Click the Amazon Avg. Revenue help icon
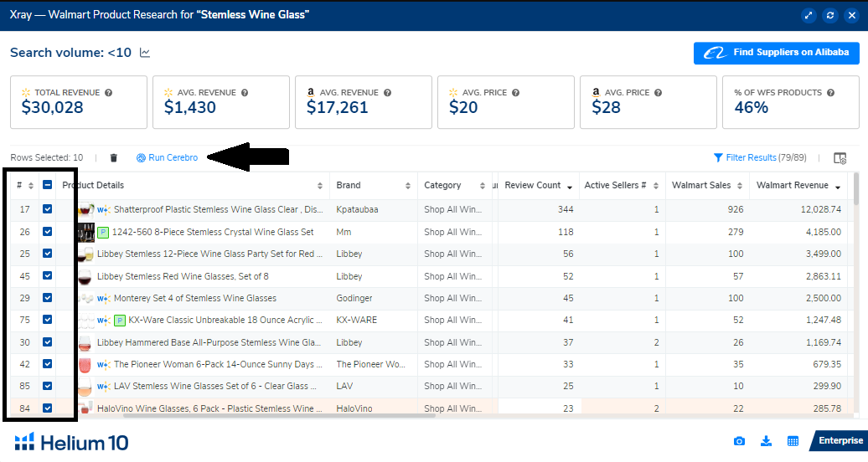The height and width of the screenshot is (462, 868). point(387,92)
